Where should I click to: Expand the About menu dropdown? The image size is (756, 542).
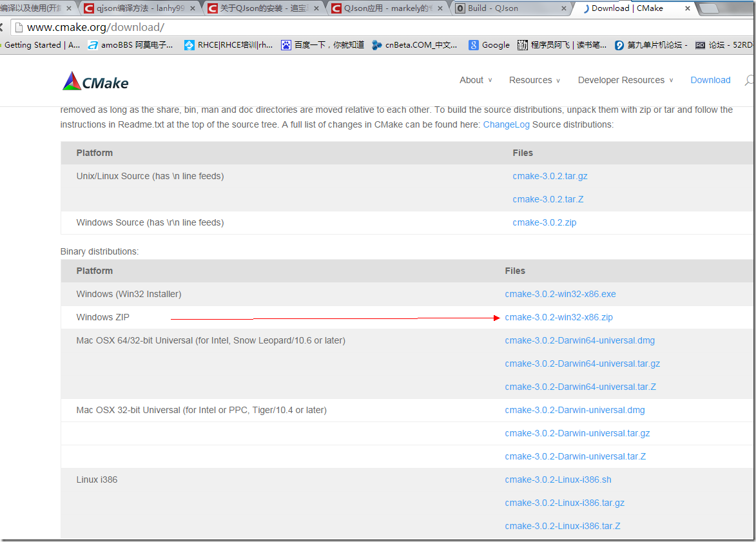476,80
